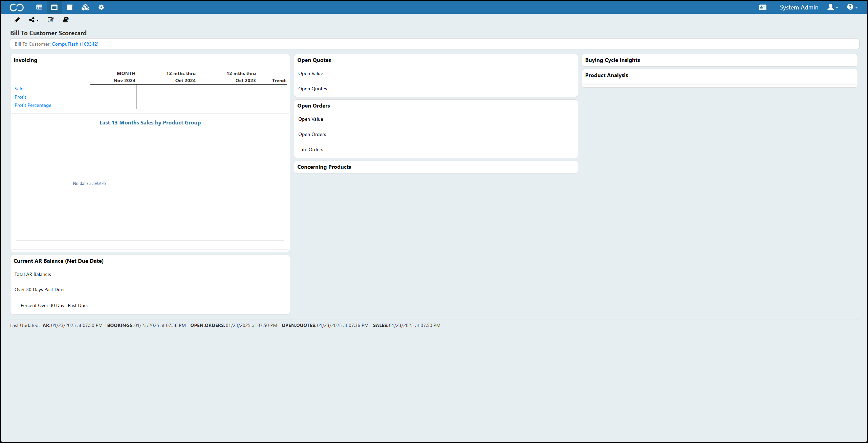Open the share dropdown menu

34,20
